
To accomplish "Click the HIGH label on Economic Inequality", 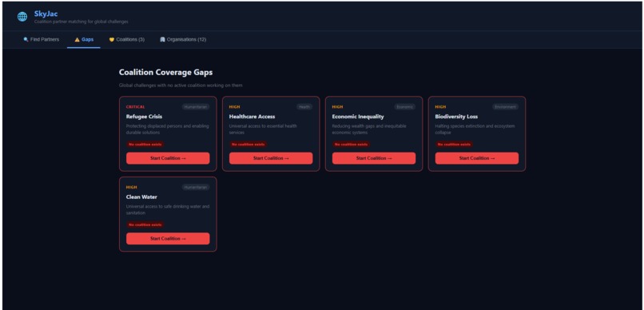I will (x=338, y=107).
